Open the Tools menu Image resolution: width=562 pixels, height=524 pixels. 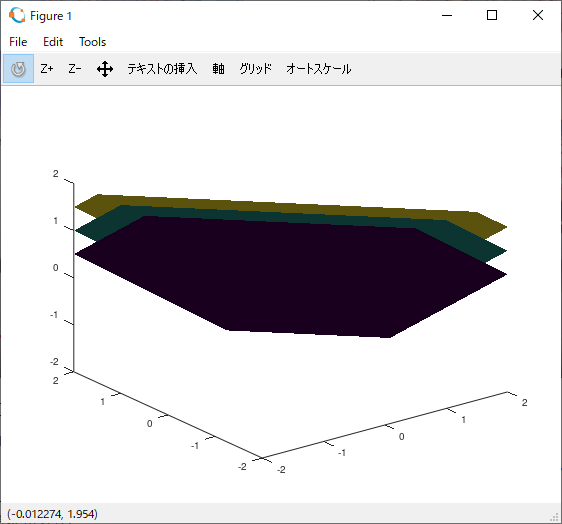(92, 42)
